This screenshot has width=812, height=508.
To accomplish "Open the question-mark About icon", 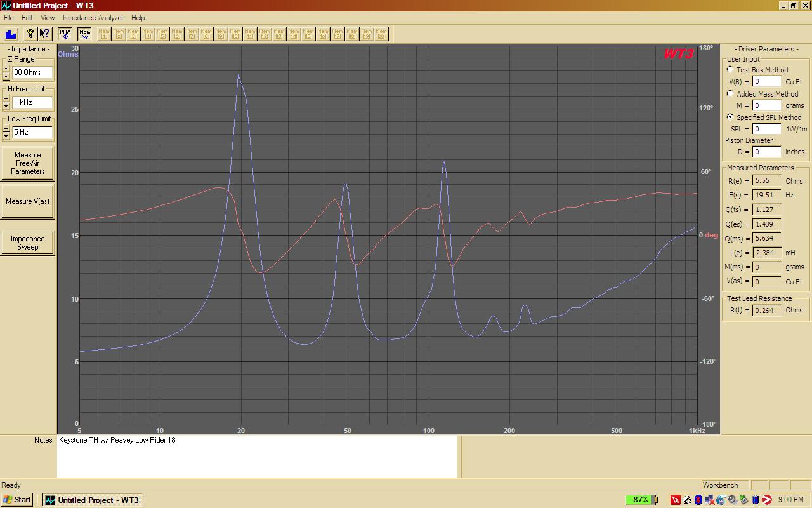I will [30, 34].
